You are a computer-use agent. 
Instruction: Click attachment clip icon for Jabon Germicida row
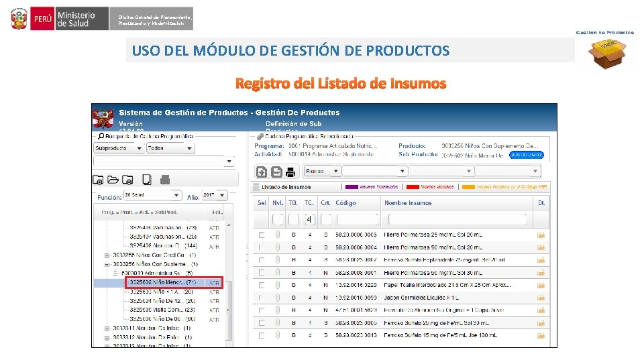coord(278,298)
